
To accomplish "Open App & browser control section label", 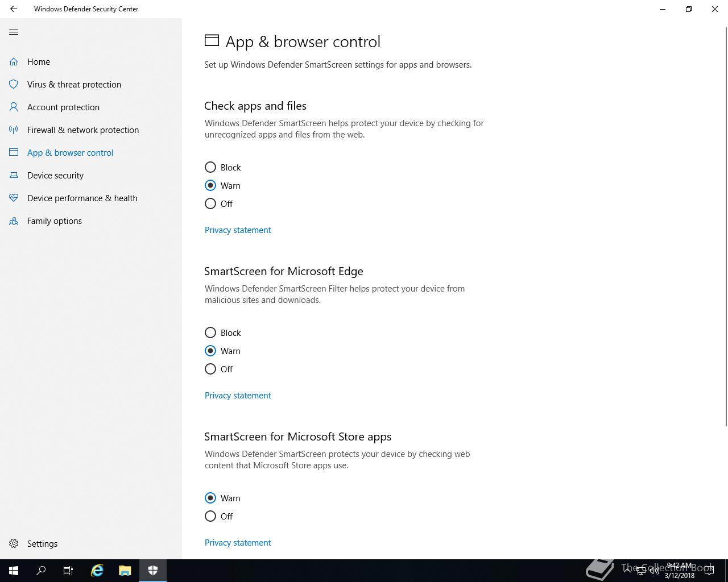I will tap(71, 152).
